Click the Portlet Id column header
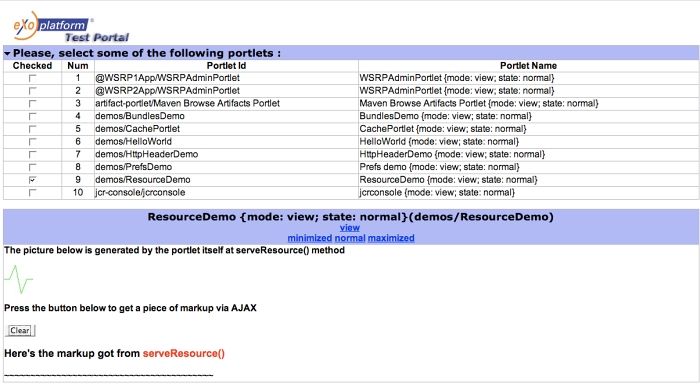Viewport: 700px width, 387px height. coord(226,66)
